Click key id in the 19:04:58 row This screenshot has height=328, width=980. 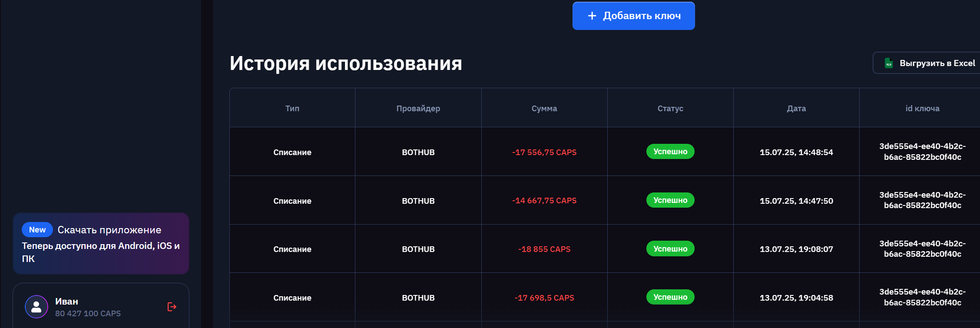pyautogui.click(x=922, y=297)
